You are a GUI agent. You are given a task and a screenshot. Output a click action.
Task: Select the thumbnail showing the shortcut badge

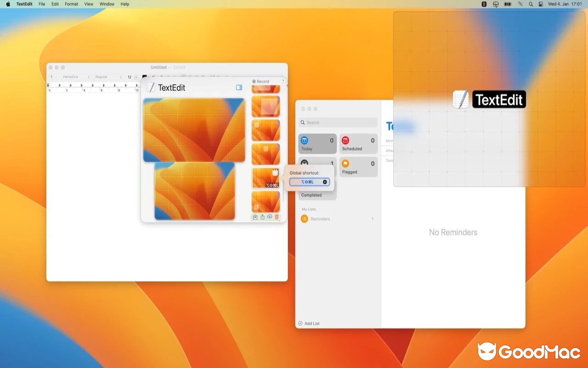click(266, 178)
